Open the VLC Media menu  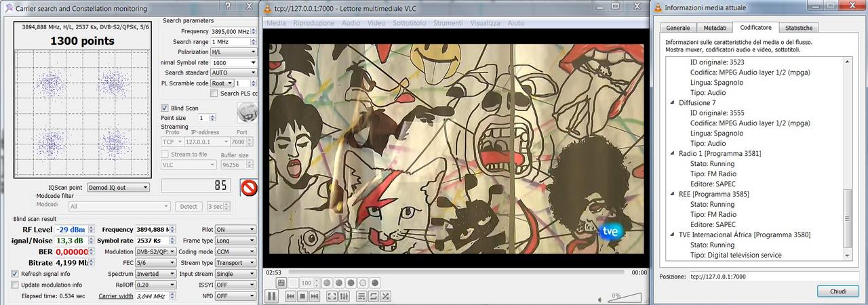click(275, 22)
